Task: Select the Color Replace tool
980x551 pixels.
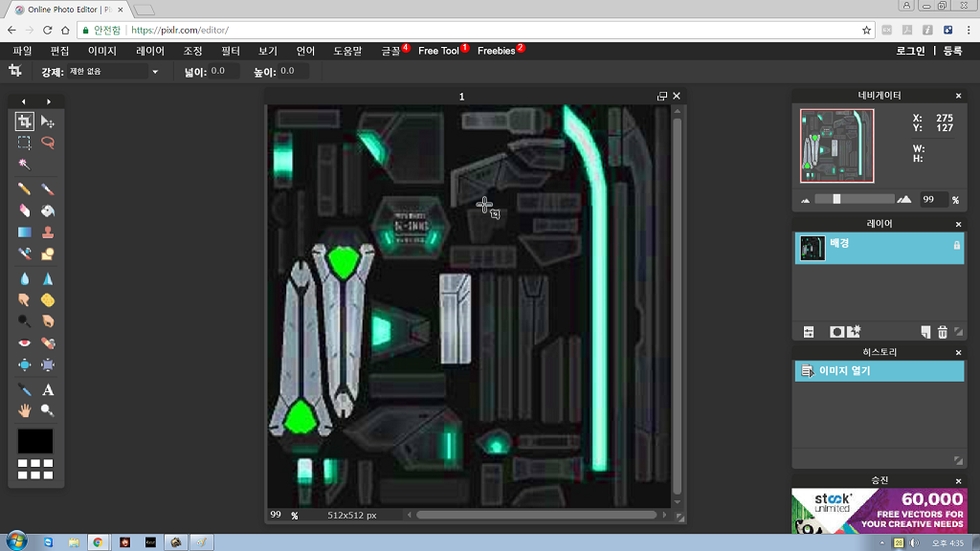Action: [24, 253]
